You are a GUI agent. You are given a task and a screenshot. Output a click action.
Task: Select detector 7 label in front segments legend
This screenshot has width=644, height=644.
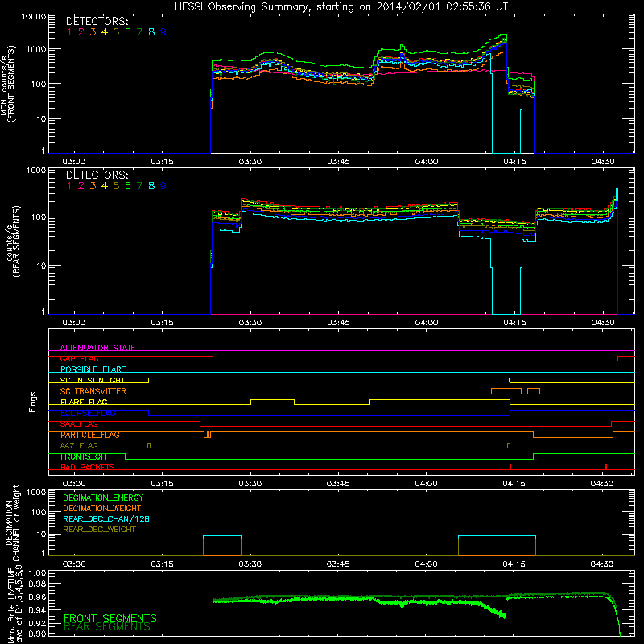[x=139, y=32]
